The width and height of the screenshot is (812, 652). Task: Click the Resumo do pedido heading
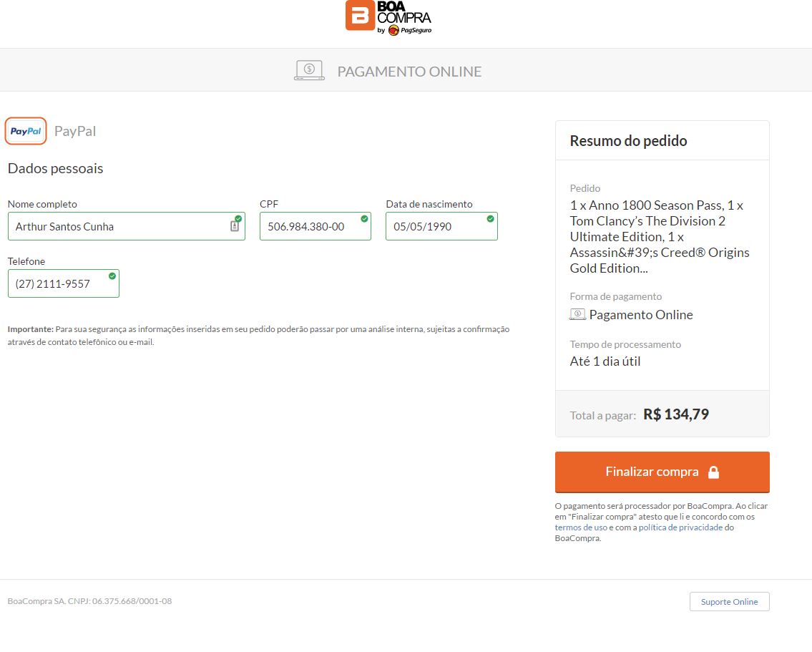point(628,141)
